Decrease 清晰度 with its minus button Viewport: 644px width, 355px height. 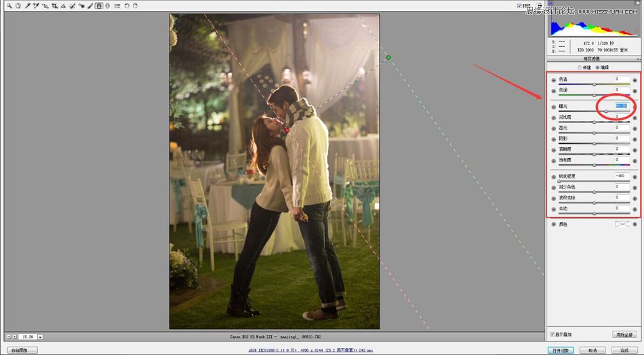(x=553, y=150)
